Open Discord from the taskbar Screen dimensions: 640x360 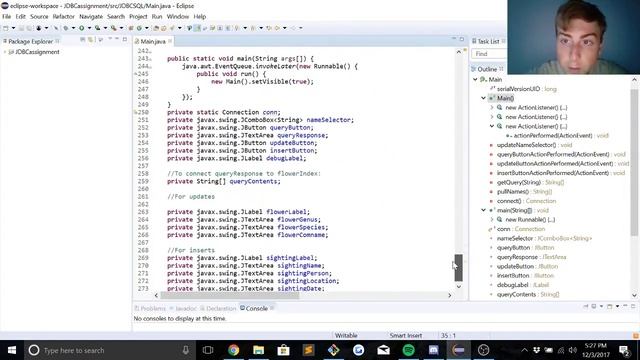(x=433, y=350)
